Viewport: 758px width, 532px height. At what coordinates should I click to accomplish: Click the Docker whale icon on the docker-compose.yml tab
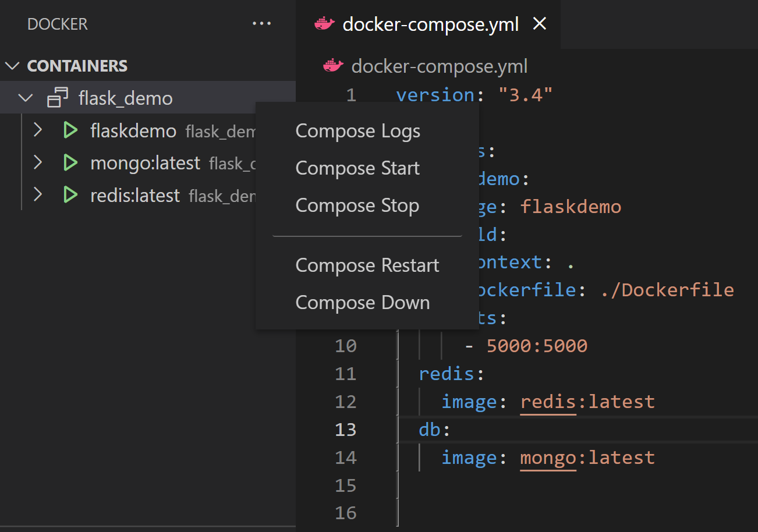click(x=324, y=24)
